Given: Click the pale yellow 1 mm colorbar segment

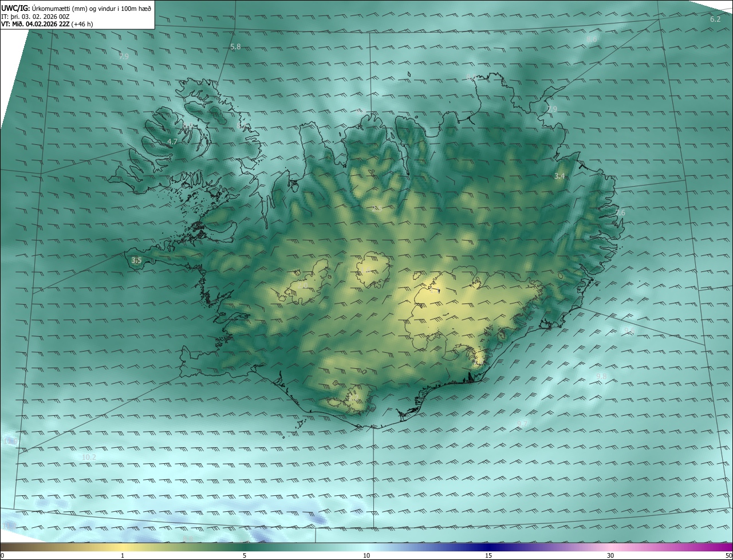Looking at the screenshot, I should [123, 547].
